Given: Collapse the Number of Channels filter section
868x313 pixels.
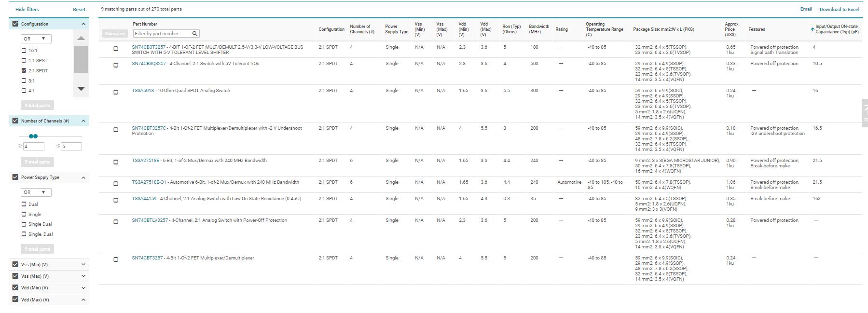Looking at the screenshot, I should click(83, 121).
